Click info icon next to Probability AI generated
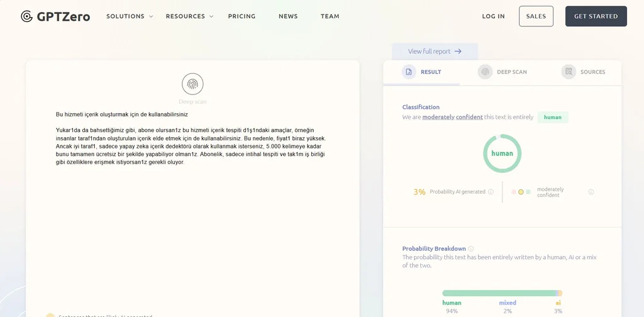The image size is (644, 317). [x=491, y=192]
